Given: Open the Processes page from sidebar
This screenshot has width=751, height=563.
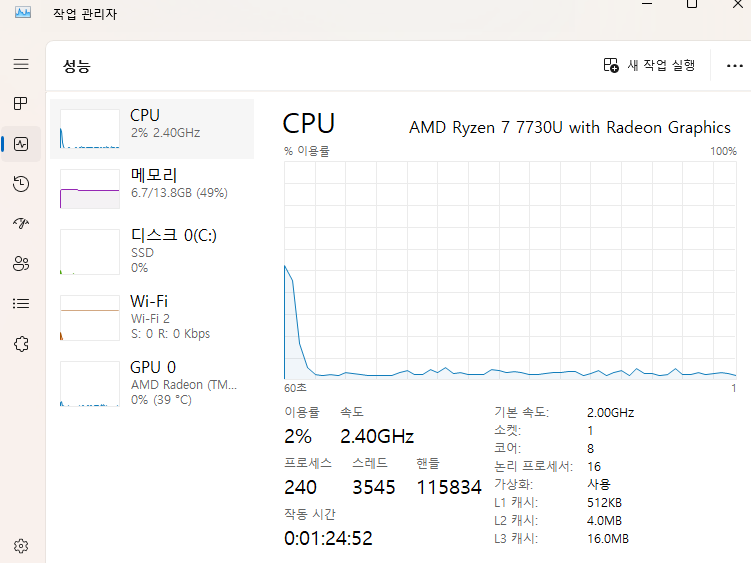Looking at the screenshot, I should click(x=21, y=104).
